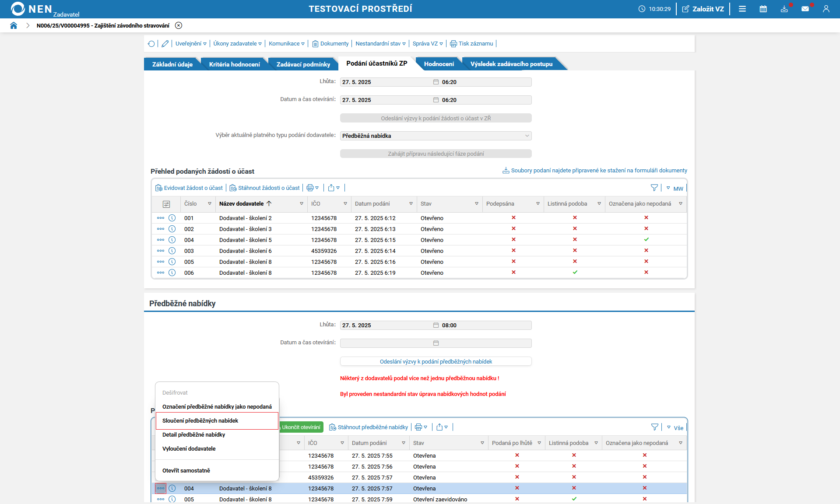Open column settings icon in requests table

[x=166, y=204]
